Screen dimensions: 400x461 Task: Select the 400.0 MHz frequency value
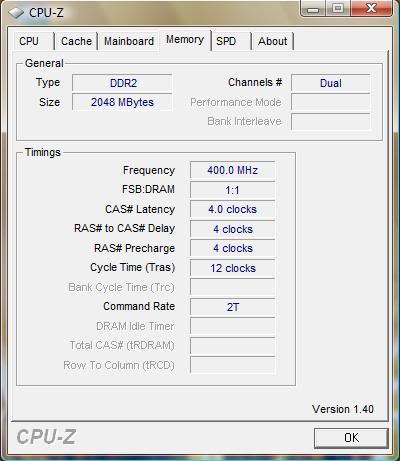click(x=232, y=170)
